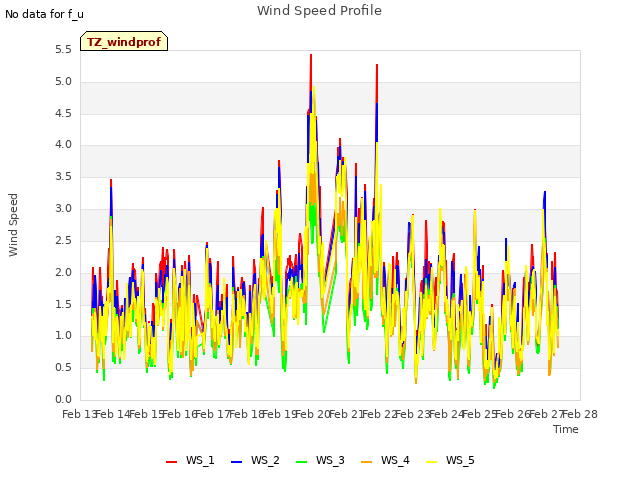Click the 0.0 y-axis tick label
The image size is (640, 480).
pos(63,399)
